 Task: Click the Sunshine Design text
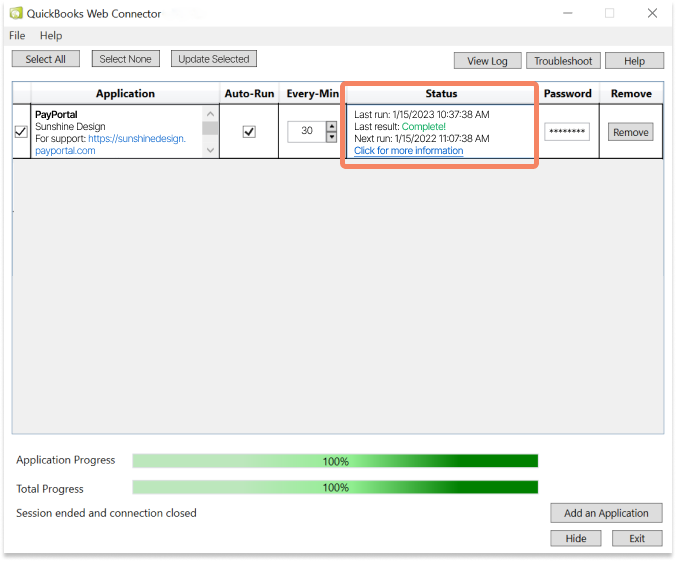coord(70,126)
